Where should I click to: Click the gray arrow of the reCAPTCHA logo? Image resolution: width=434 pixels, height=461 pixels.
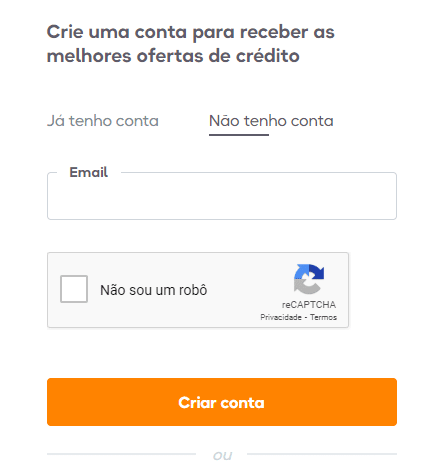point(305,287)
